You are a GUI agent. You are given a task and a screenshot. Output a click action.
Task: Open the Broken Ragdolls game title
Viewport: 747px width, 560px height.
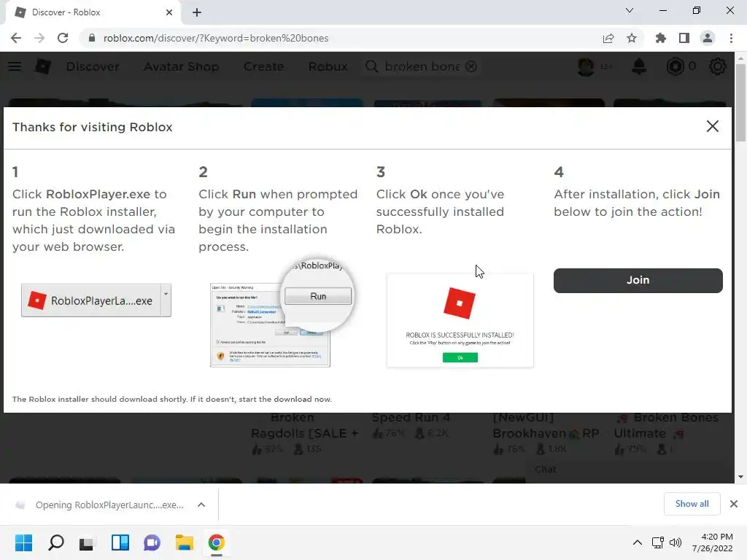[x=304, y=425]
